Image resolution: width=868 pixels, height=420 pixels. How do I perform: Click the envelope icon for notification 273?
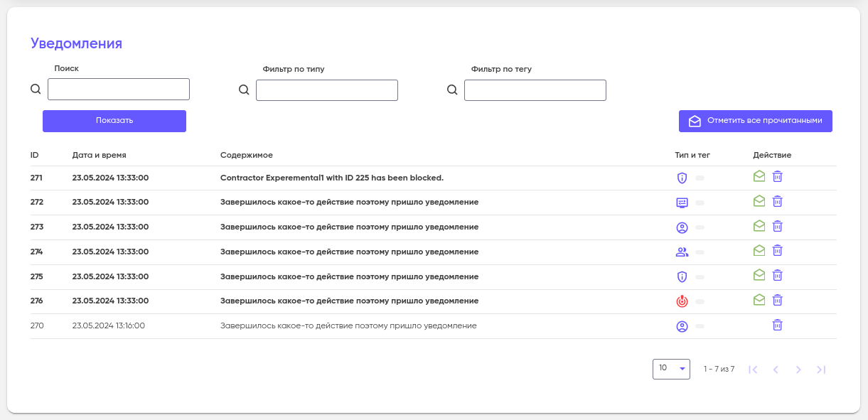759,226
